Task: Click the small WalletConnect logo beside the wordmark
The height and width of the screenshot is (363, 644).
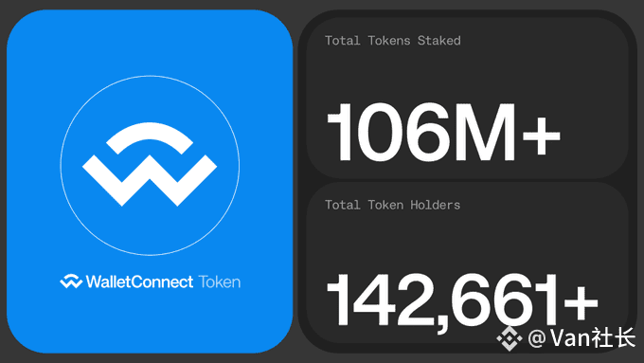Action: point(71,281)
